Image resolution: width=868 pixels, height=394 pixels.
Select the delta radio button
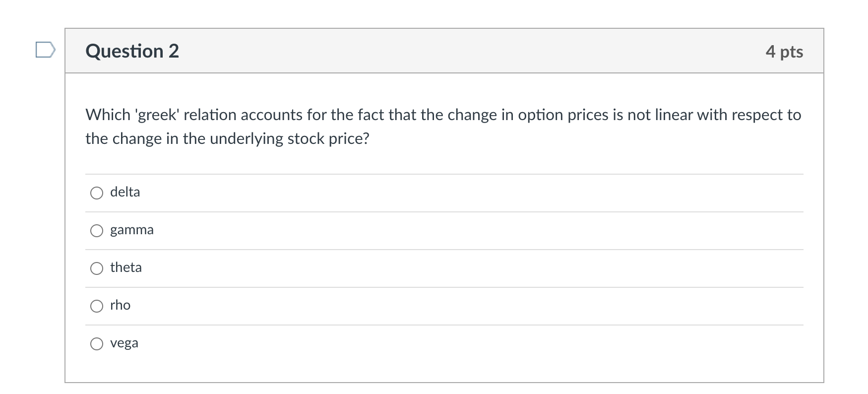(97, 193)
